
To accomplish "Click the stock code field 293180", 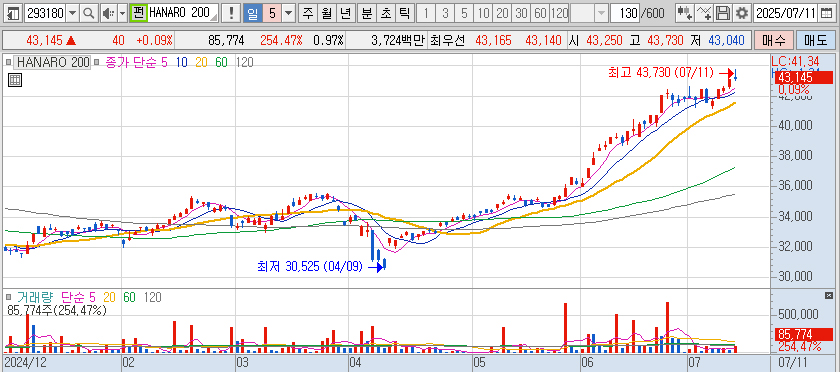I will pos(46,13).
